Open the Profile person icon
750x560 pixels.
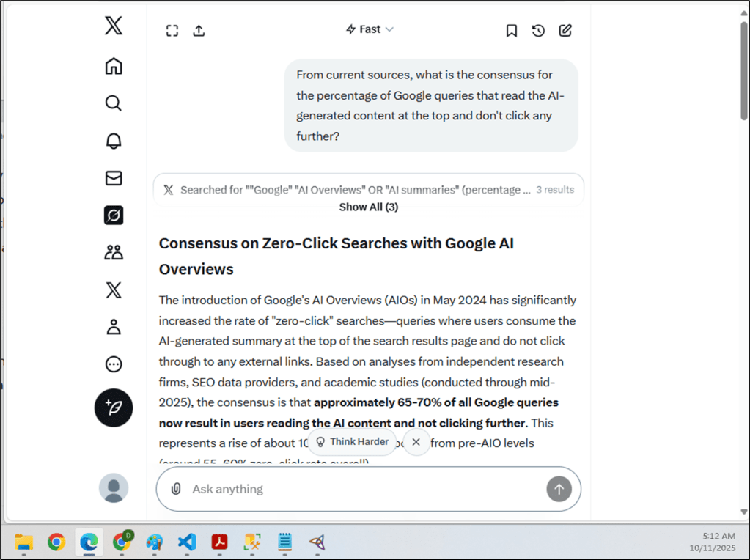tap(114, 327)
